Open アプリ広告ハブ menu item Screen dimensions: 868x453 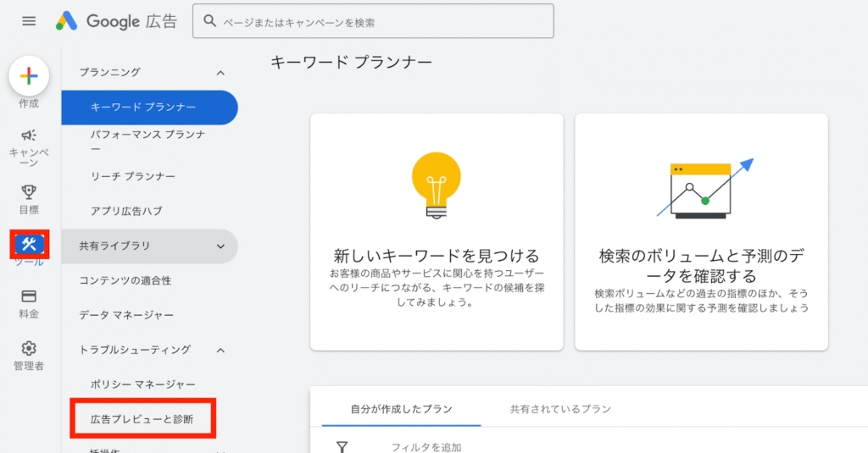click(127, 211)
